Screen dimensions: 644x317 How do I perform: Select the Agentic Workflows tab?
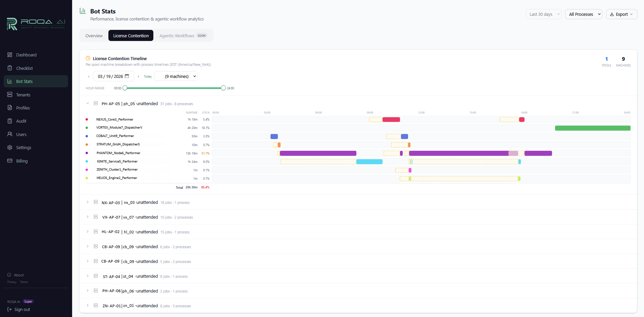click(x=177, y=36)
